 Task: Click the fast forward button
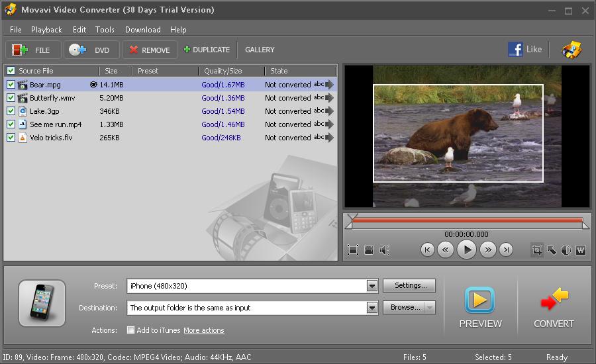488,250
